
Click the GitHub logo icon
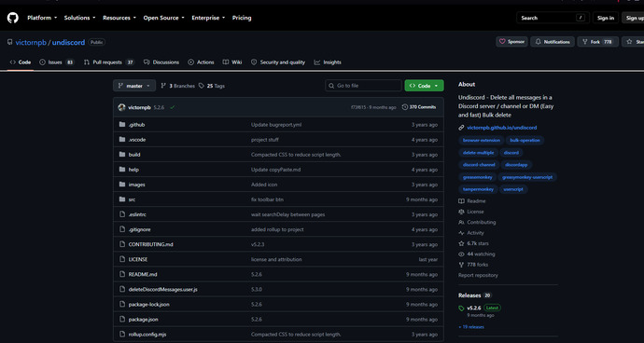tap(13, 18)
